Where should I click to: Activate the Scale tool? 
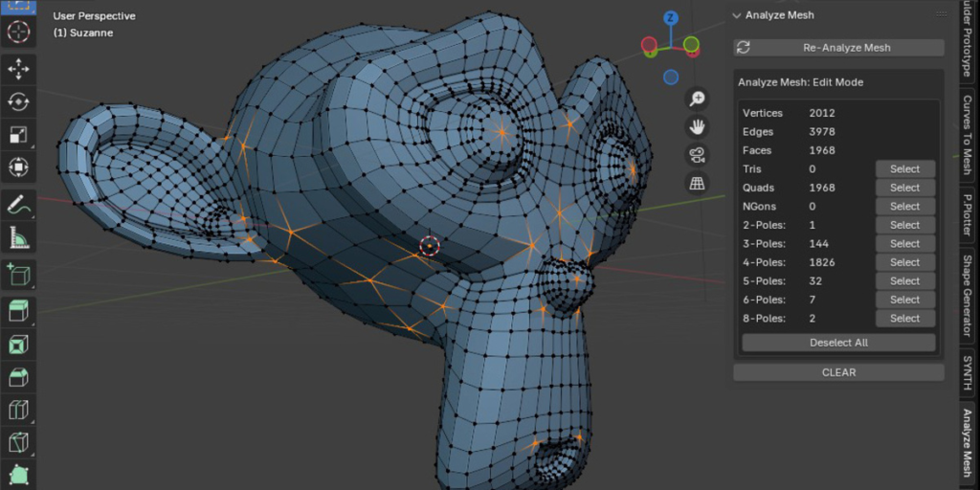(18, 134)
